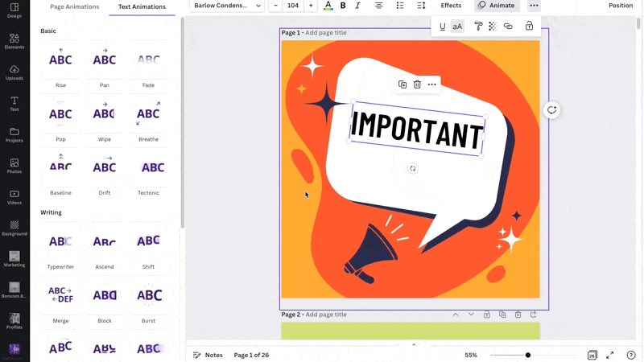Open the Effects panel
Viewport: 644px width, 362px height.
451,6
